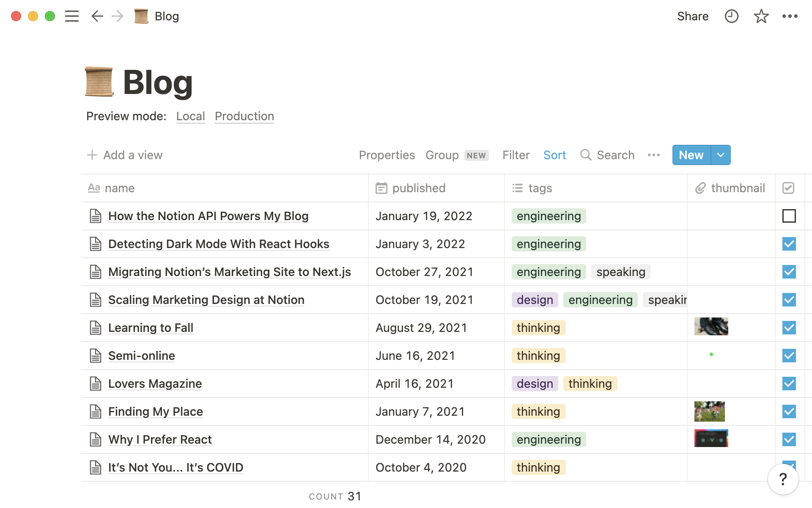812x508 pixels.
Task: Open the published column header menu
Action: pyautogui.click(x=436, y=188)
